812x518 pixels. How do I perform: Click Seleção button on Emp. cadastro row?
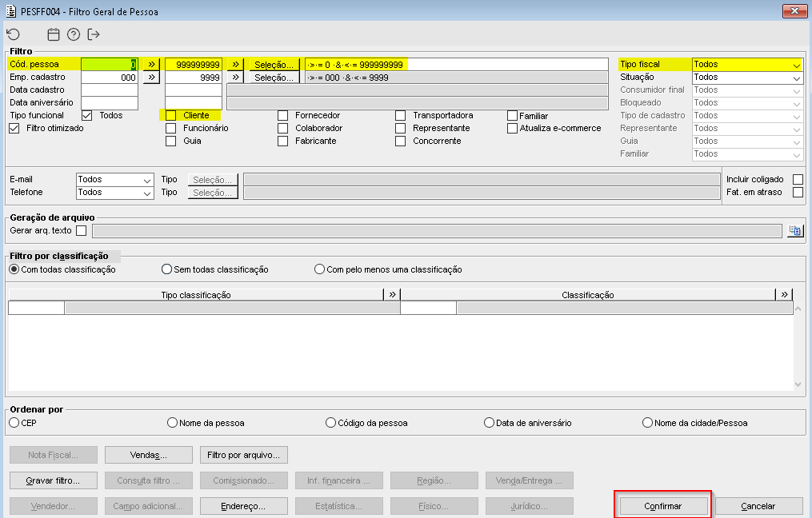(x=274, y=77)
